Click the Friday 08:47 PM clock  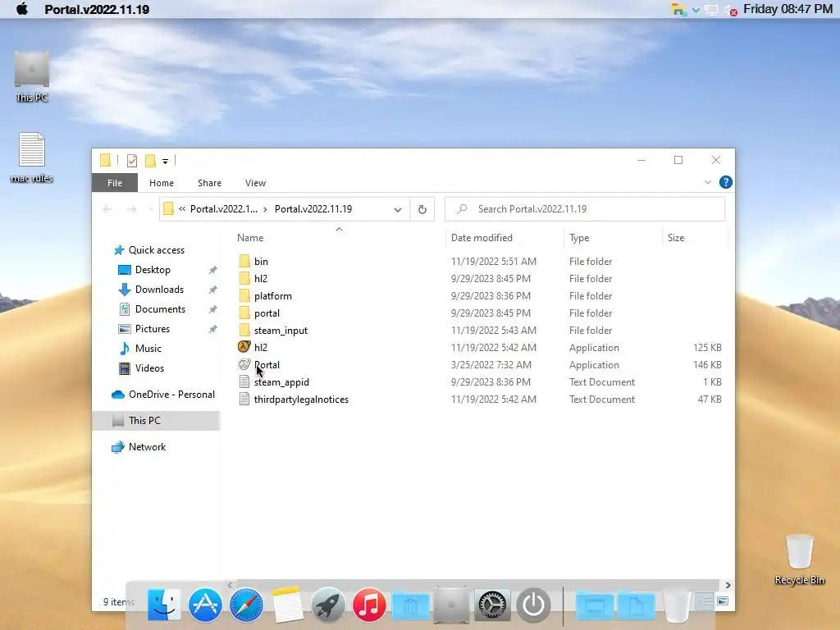point(787,9)
